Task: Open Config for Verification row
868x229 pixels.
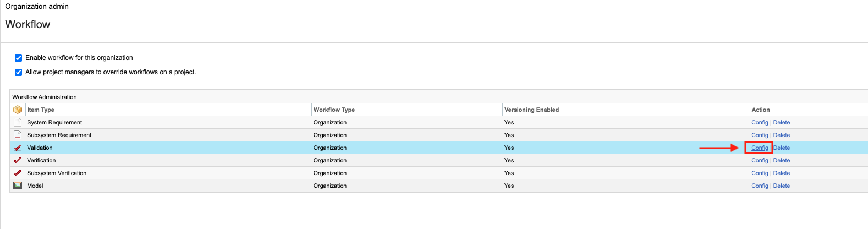Action: [x=760, y=161]
